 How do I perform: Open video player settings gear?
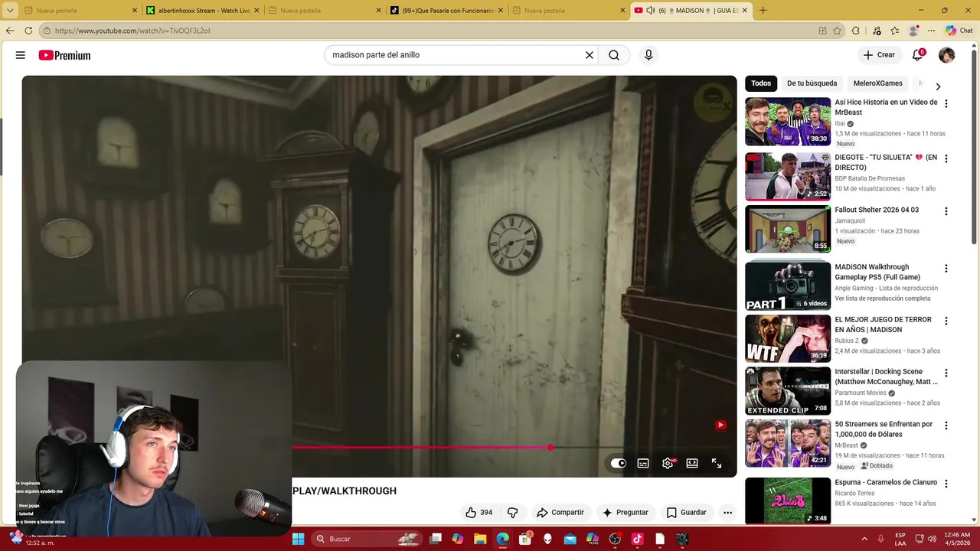[x=668, y=463]
